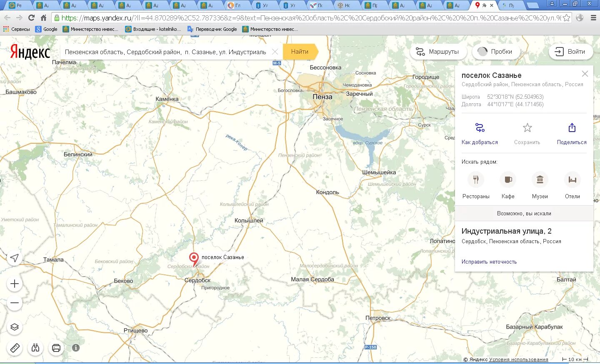600x364 pixels.
Task: Click the print map icon
Action: [x=56, y=348]
